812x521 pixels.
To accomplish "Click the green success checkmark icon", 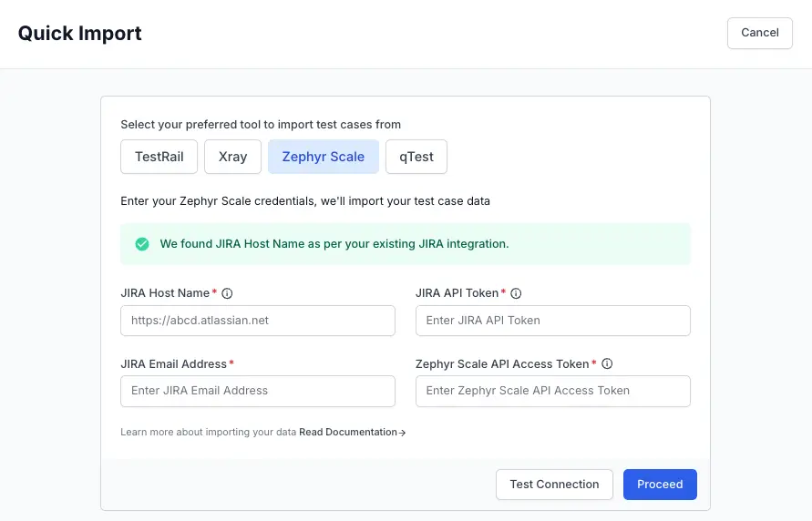I will pos(142,244).
